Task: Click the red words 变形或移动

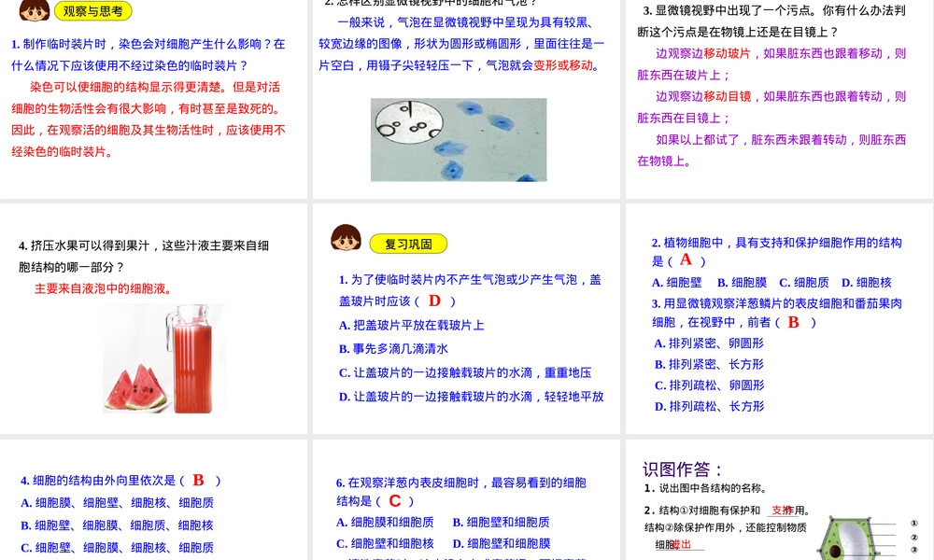Action: click(563, 65)
